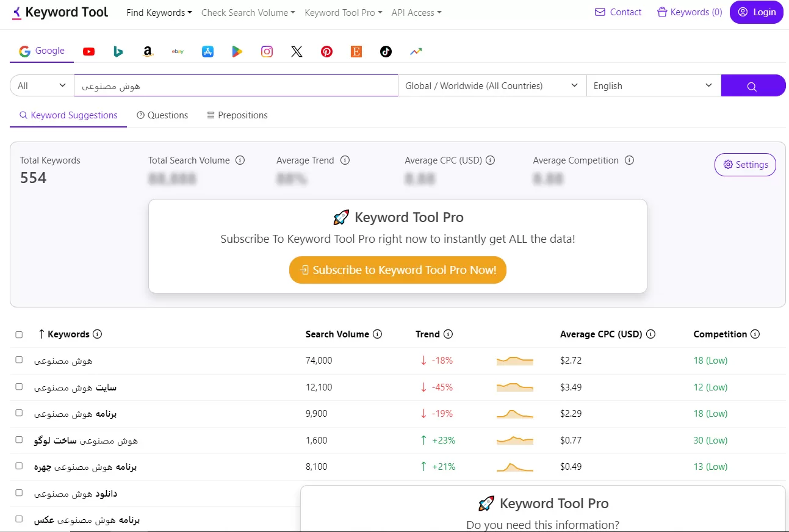Show info icon next to Average CPC summary
This screenshot has height=532, width=789.
point(490,160)
